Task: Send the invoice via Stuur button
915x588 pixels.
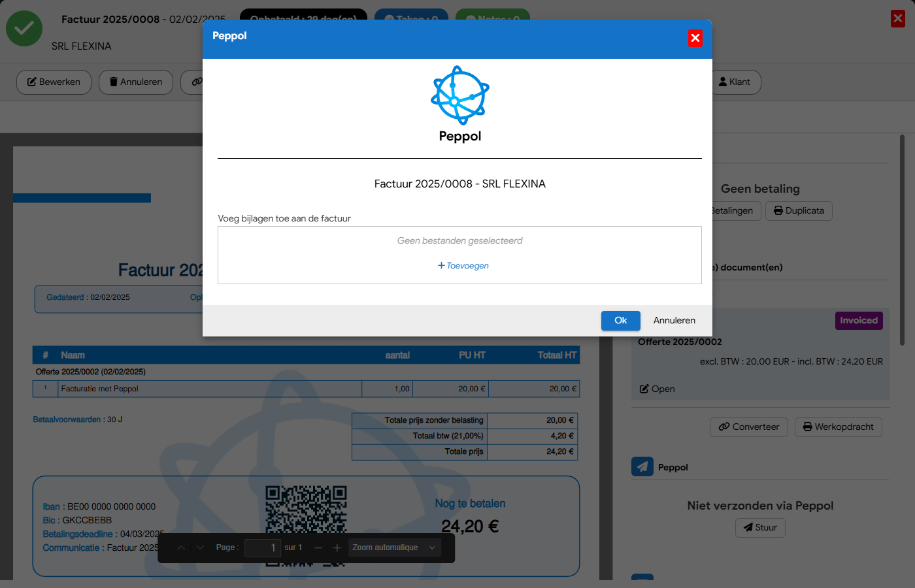Action: coord(760,528)
